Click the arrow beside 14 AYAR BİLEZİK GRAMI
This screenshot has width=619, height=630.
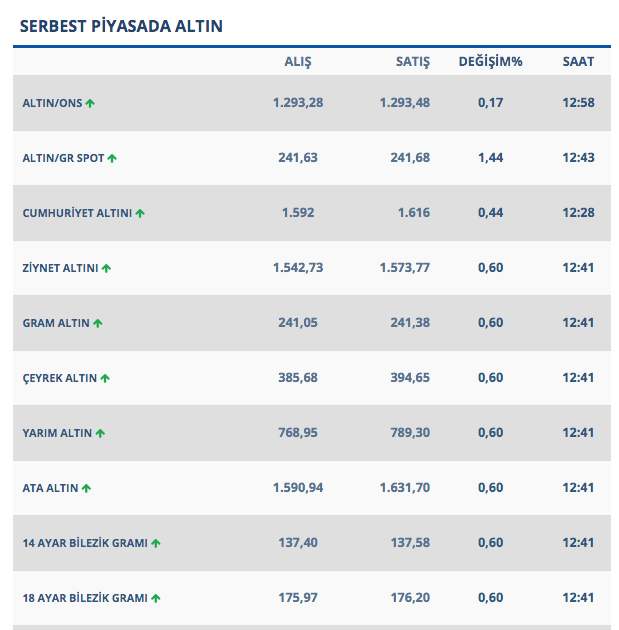tap(156, 543)
